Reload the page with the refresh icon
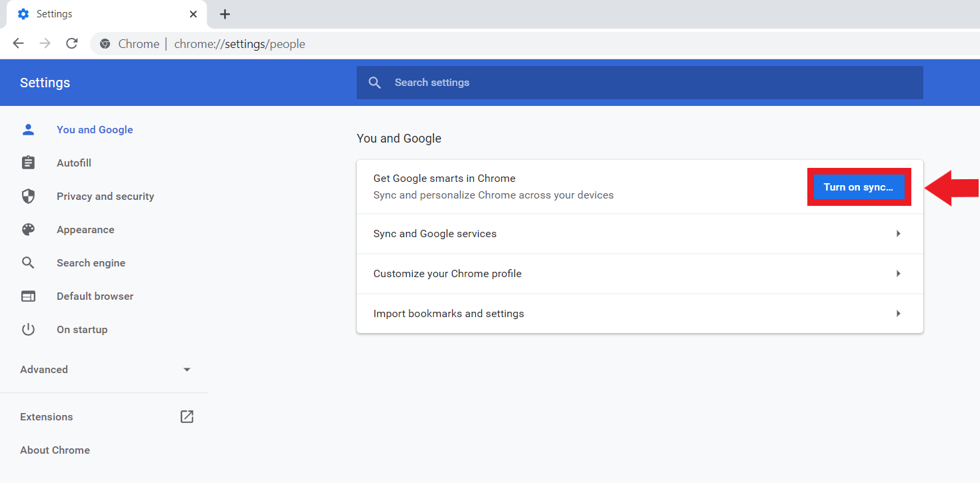The height and width of the screenshot is (483, 980). (x=72, y=43)
